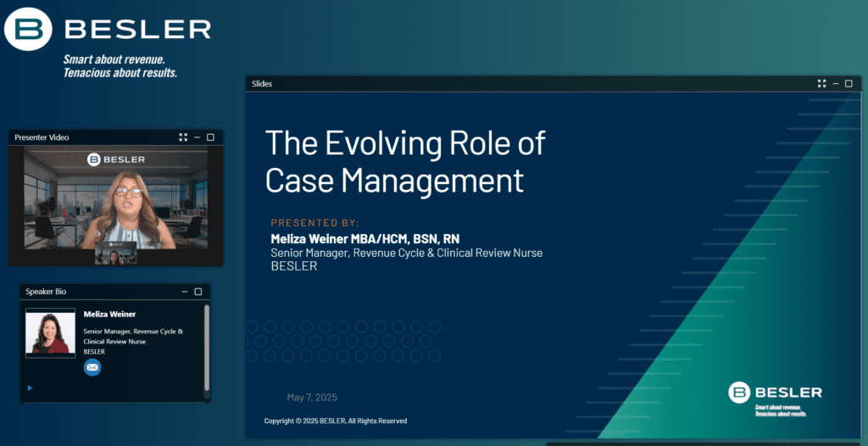Email Meliza Weiner via envelope icon
The height and width of the screenshot is (446, 868).
point(92,367)
